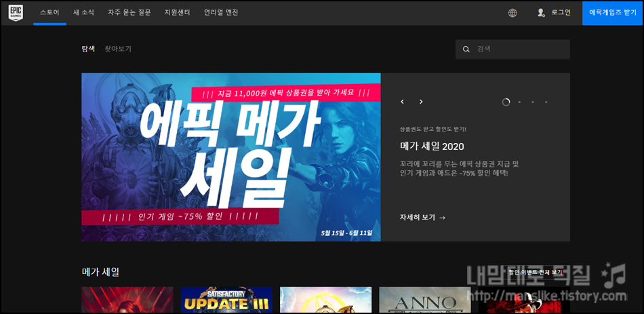This screenshot has width=644, height=314.
Task: Open 언리얼 엔진 link
Action: [221, 12]
